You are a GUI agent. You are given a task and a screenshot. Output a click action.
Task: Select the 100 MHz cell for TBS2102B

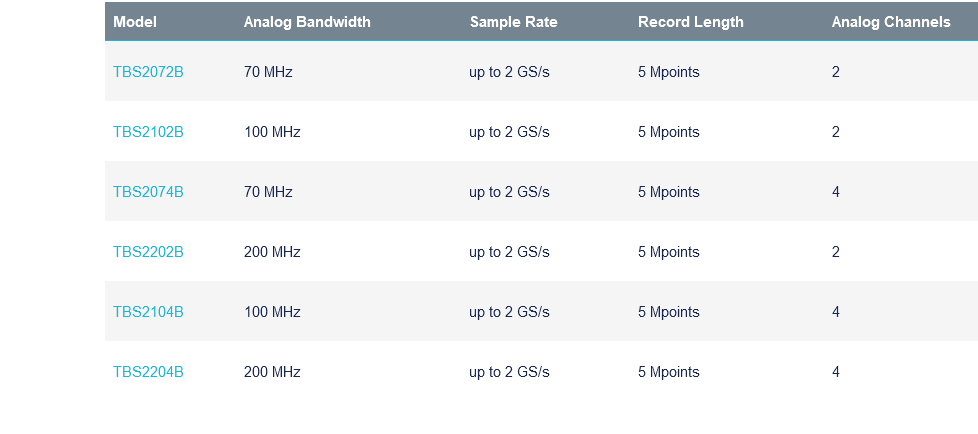coord(273,132)
